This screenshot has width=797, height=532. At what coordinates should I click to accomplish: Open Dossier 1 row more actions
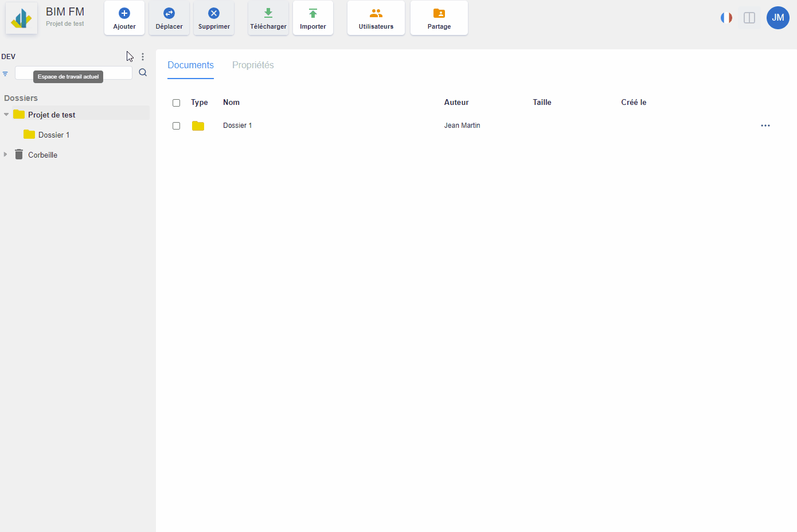[x=765, y=126]
